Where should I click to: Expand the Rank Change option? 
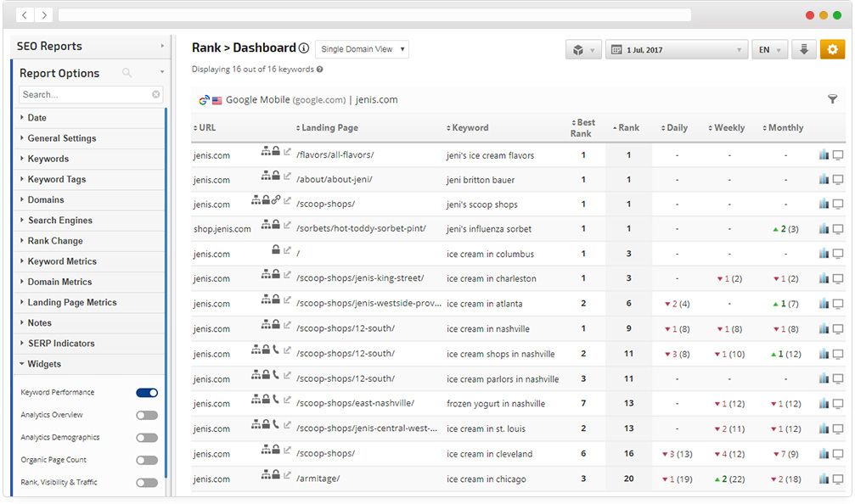55,241
